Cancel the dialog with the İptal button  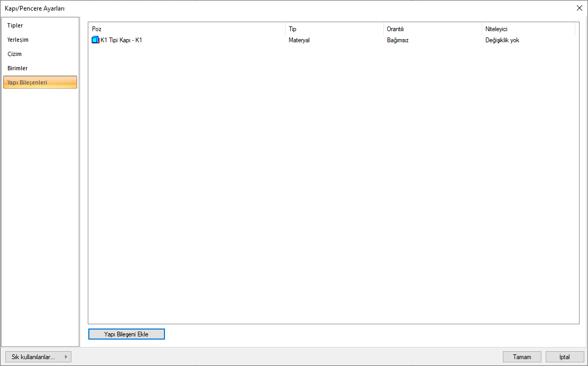[x=565, y=357]
